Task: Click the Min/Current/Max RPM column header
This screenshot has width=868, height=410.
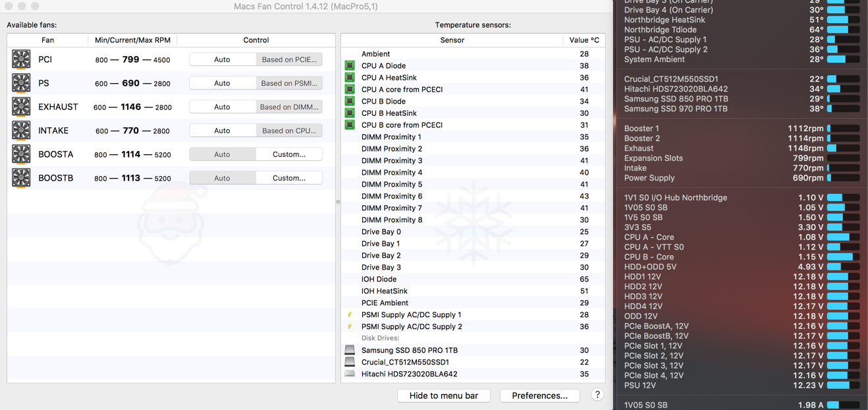Action: click(x=132, y=40)
